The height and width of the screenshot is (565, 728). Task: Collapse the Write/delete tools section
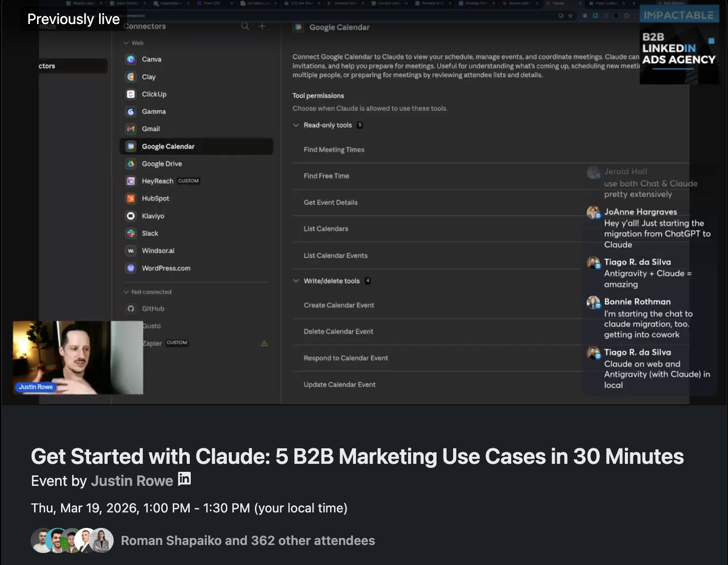pyautogui.click(x=296, y=281)
